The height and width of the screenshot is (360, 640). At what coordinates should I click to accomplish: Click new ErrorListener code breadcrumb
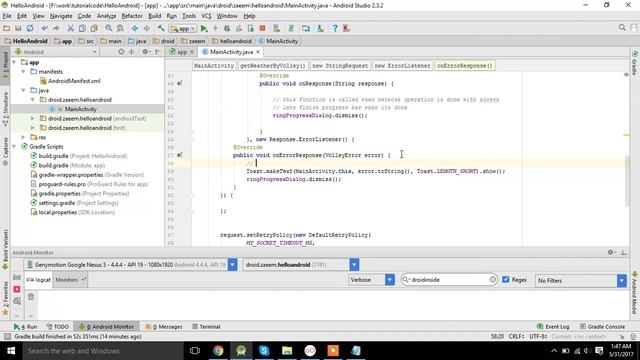click(x=402, y=66)
